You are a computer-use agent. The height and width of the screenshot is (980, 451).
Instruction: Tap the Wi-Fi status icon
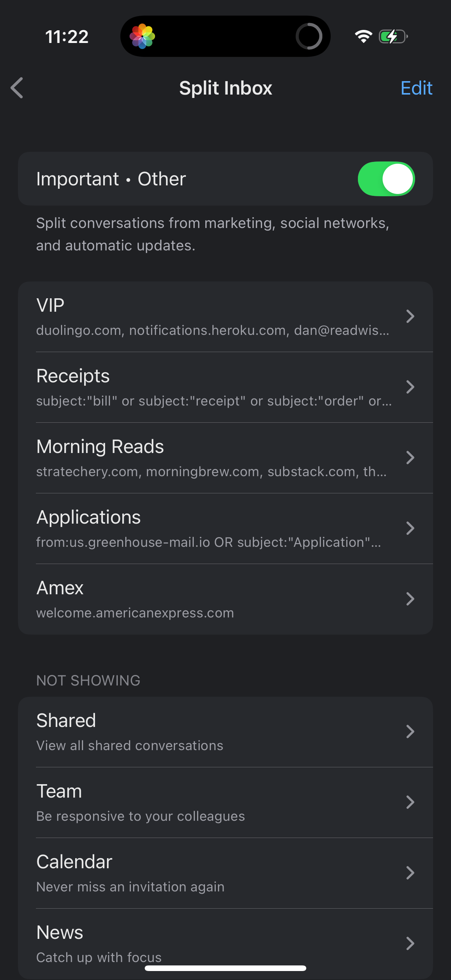click(363, 37)
